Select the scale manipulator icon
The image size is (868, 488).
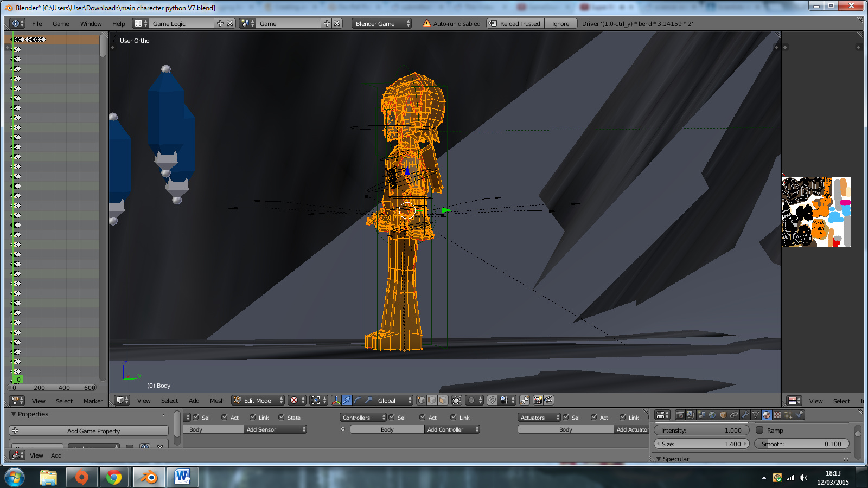pyautogui.click(x=368, y=400)
